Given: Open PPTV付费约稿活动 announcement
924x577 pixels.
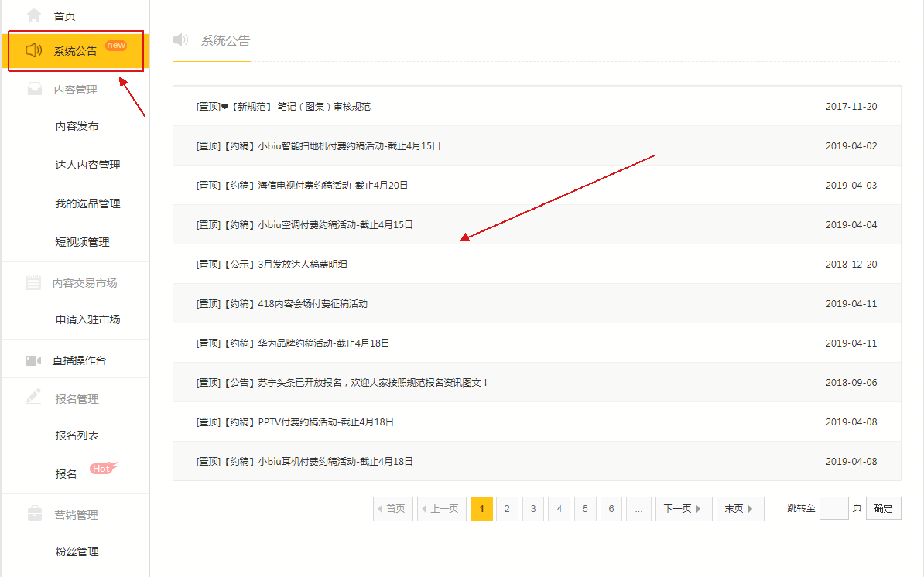Looking at the screenshot, I should click(x=295, y=422).
